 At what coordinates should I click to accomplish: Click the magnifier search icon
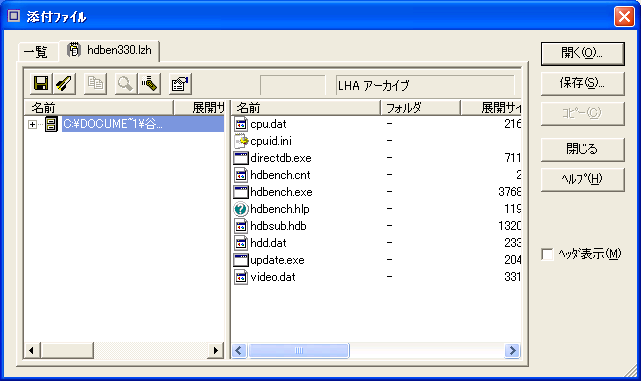[x=125, y=84]
